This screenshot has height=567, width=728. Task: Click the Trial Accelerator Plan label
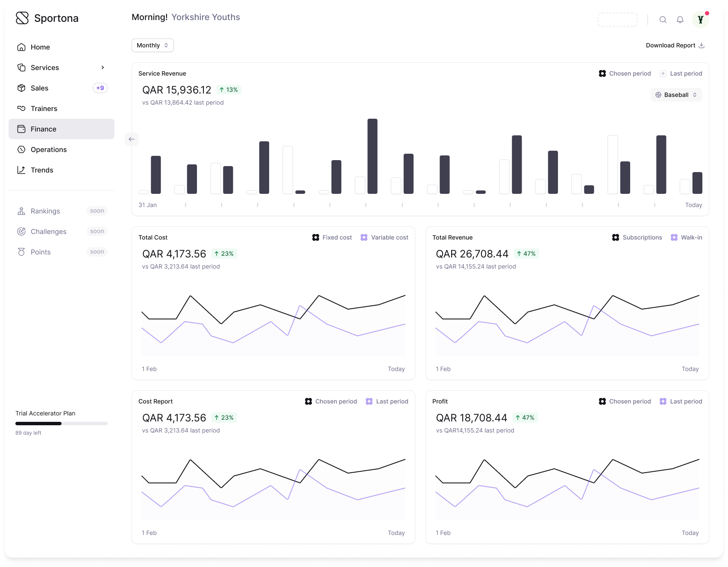45,413
